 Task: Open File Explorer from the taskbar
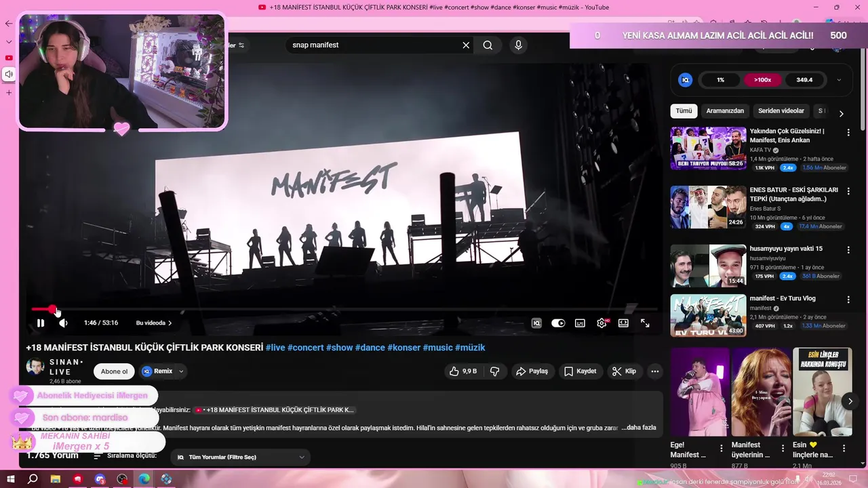(56, 479)
